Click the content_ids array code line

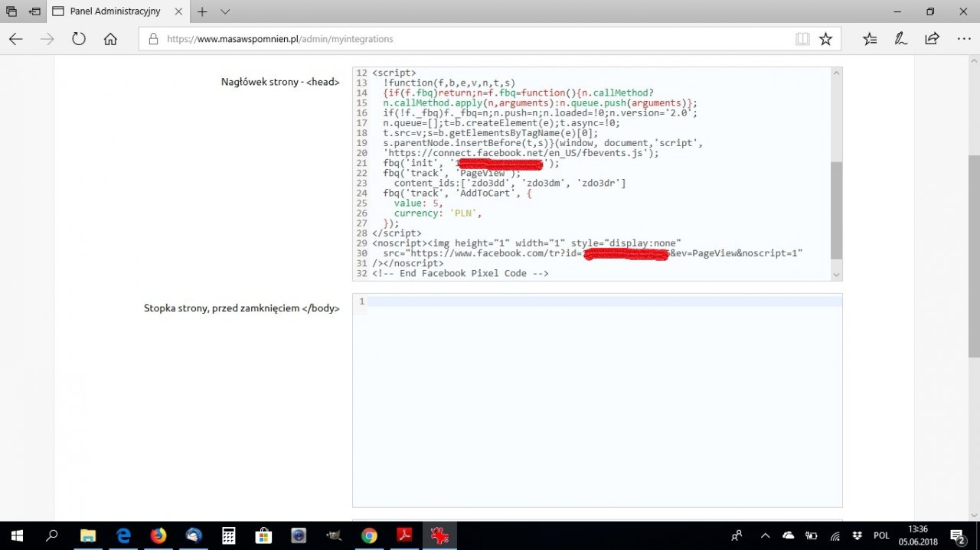click(510, 184)
